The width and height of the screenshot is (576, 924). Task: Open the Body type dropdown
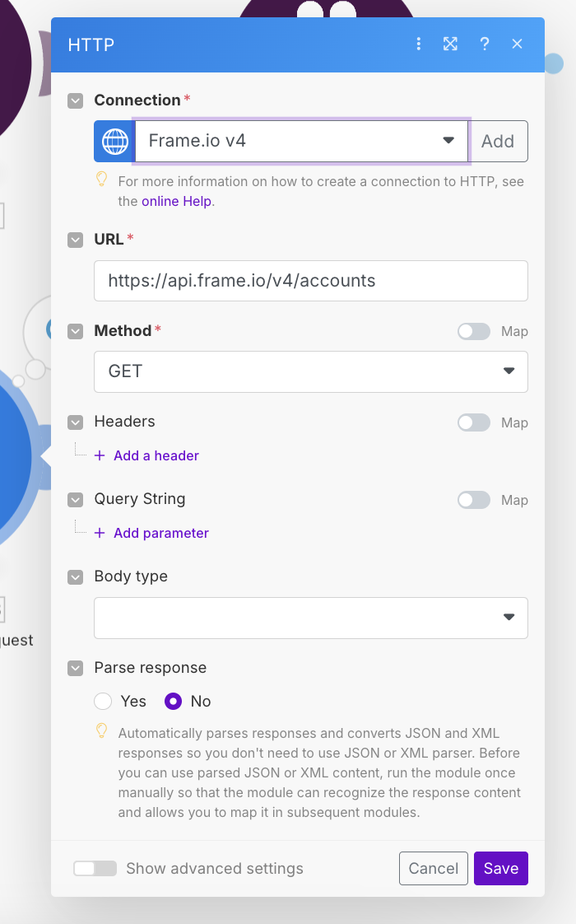click(x=311, y=618)
